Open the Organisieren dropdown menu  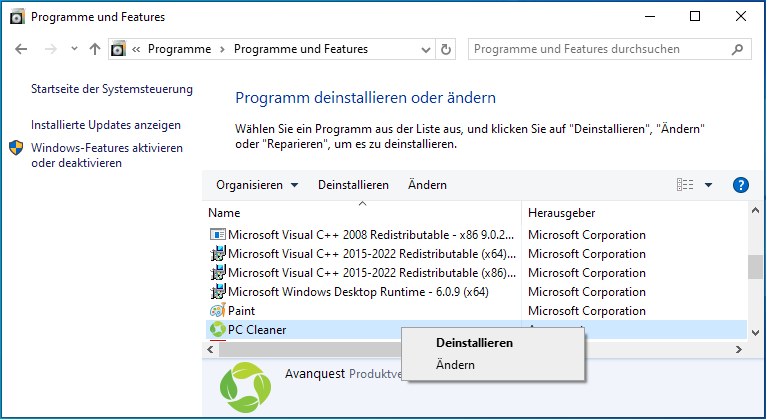257,185
